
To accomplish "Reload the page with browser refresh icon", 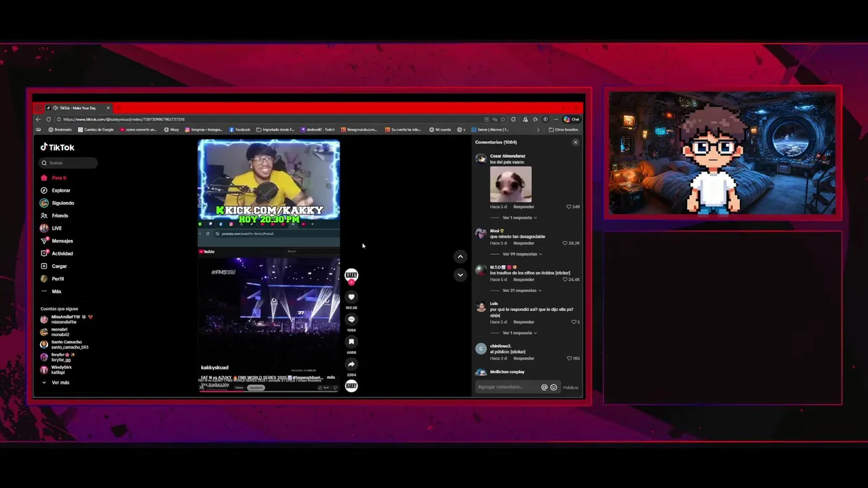I will [x=48, y=119].
